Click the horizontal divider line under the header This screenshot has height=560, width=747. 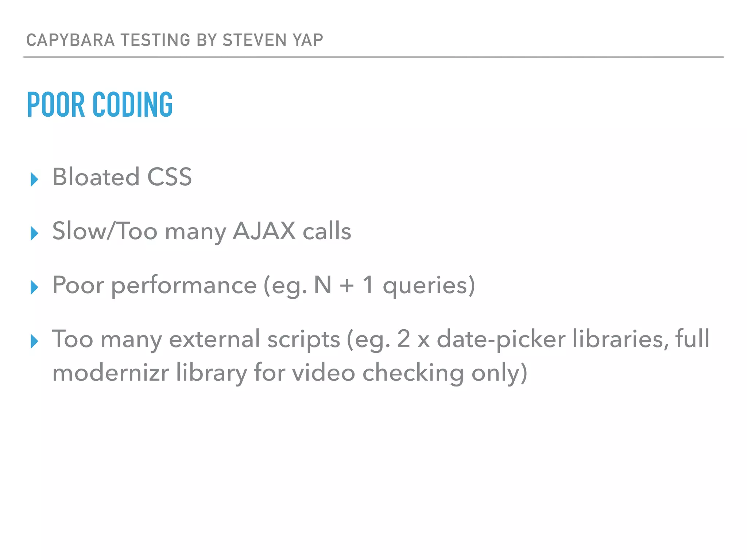373,57
